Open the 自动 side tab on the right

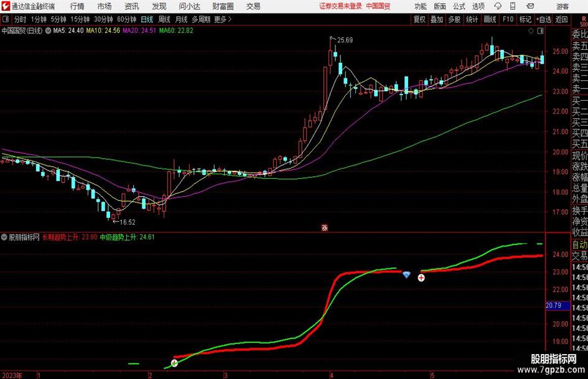[x=580, y=245]
